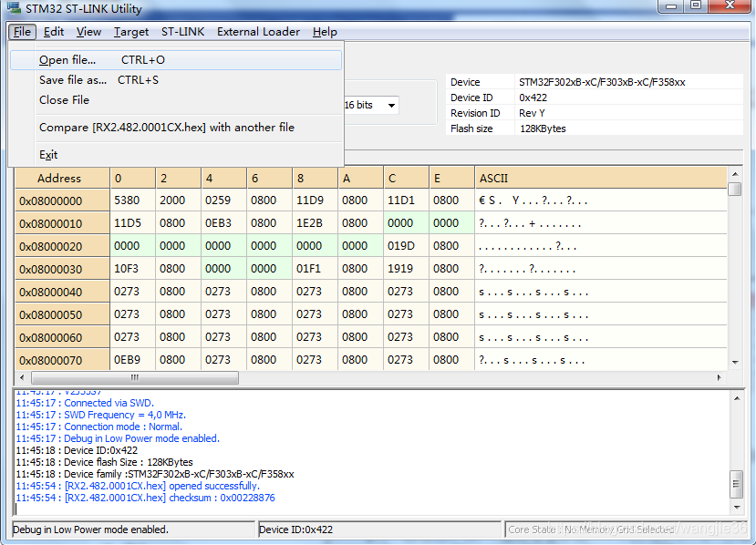
Task: Click the log panel scroll down arrow
Action: tap(736, 508)
